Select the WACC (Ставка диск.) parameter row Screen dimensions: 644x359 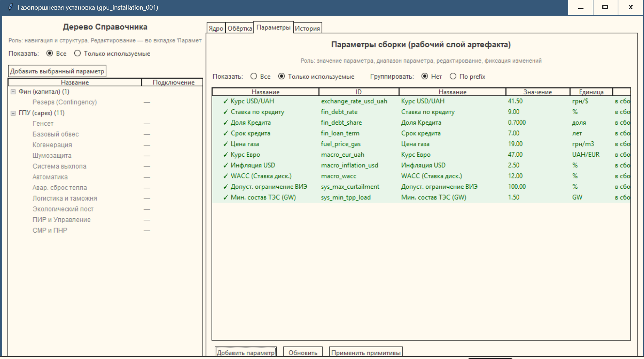click(261, 176)
